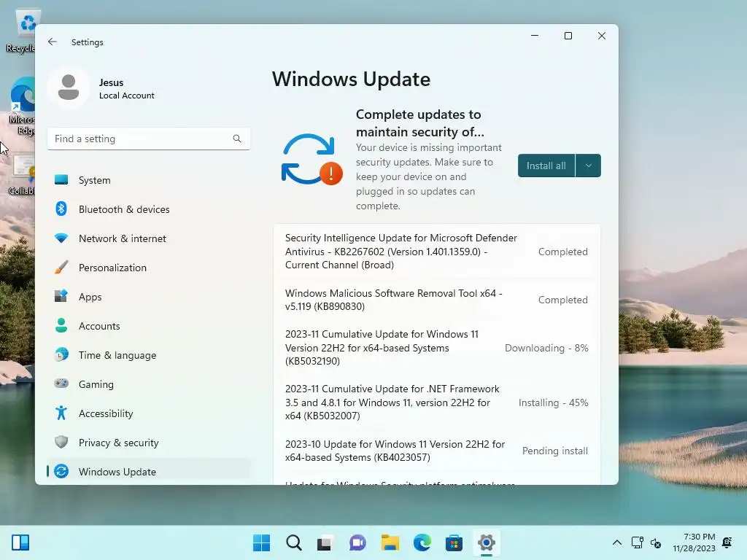Click the System monitor icon

click(x=61, y=179)
